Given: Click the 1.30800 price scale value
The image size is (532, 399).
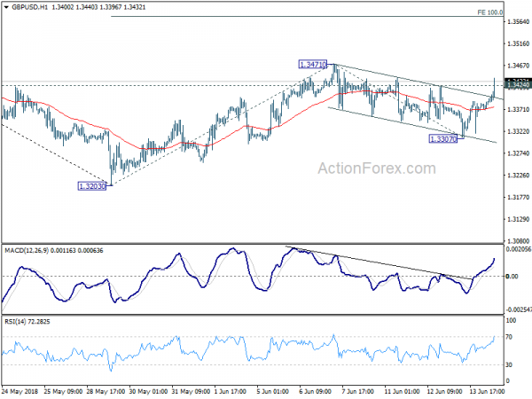Looking at the screenshot, I should (518, 241).
